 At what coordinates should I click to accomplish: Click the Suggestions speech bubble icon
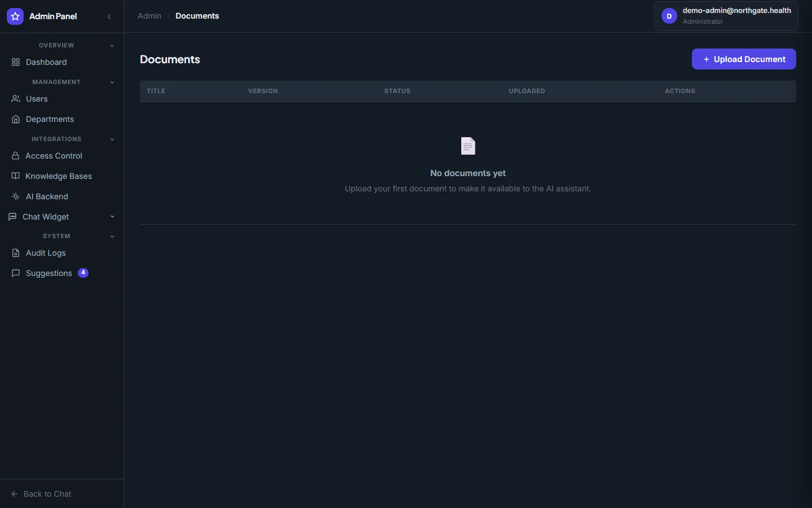pyautogui.click(x=16, y=273)
